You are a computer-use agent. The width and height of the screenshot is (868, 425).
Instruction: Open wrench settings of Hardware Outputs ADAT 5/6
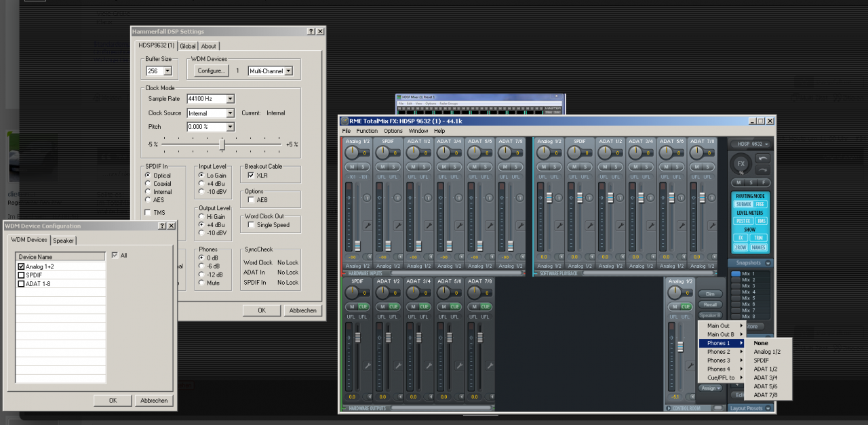click(x=459, y=365)
